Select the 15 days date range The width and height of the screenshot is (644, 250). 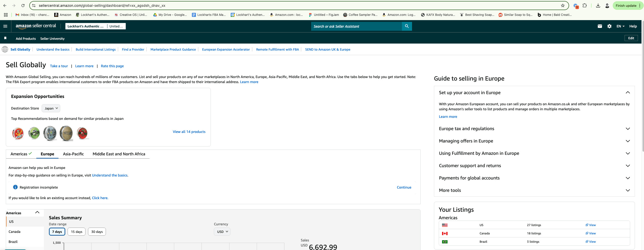click(77, 232)
